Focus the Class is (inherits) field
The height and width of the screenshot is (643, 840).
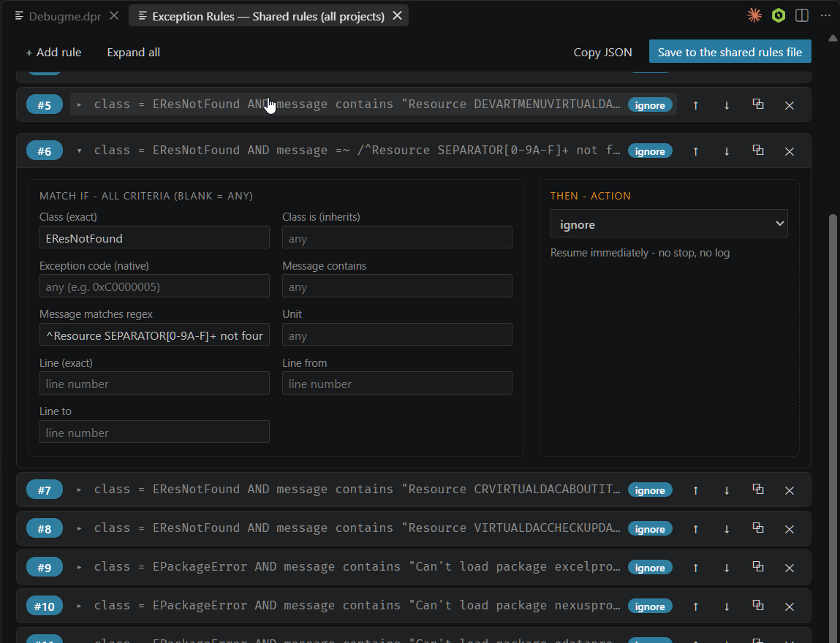click(x=397, y=237)
